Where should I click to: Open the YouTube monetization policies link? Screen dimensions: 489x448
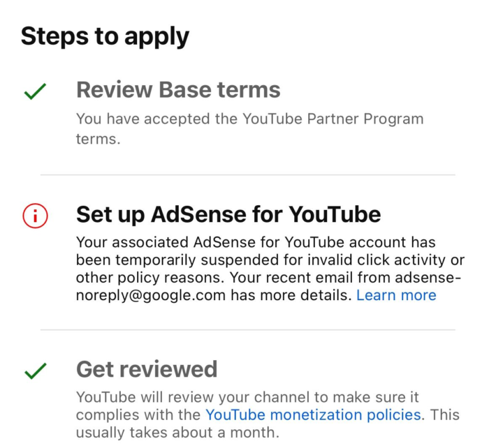pos(313,415)
